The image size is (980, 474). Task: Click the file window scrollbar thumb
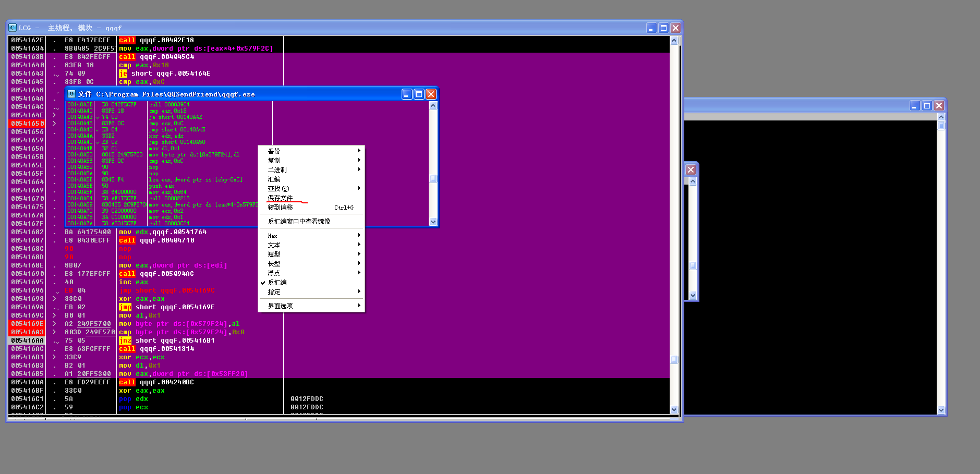pos(433,179)
